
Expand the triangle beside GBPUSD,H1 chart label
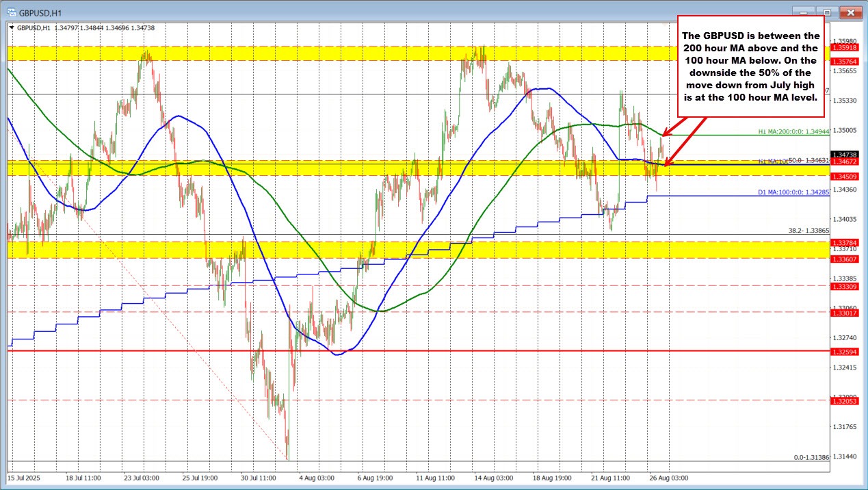click(x=12, y=28)
